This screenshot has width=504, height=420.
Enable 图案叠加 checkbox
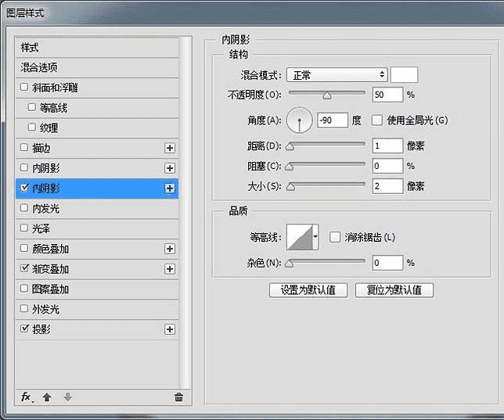(x=24, y=289)
